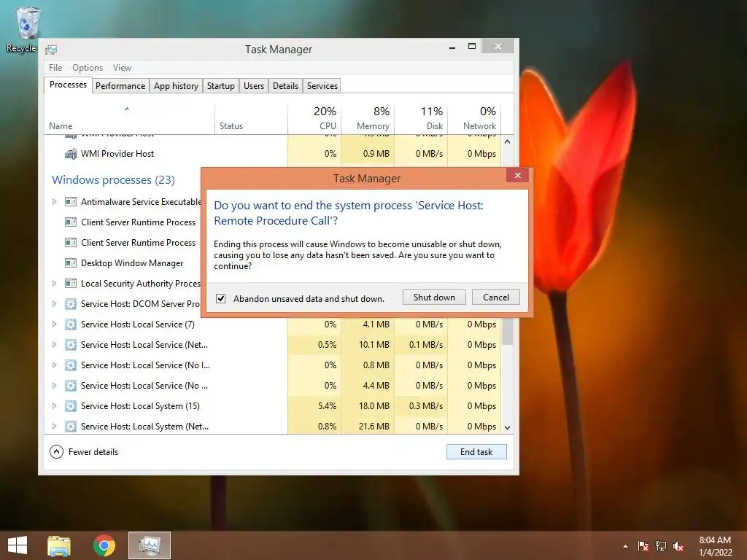Click the Service Host: DCOM Server gear icon
The image size is (747, 560).
pos(71,304)
